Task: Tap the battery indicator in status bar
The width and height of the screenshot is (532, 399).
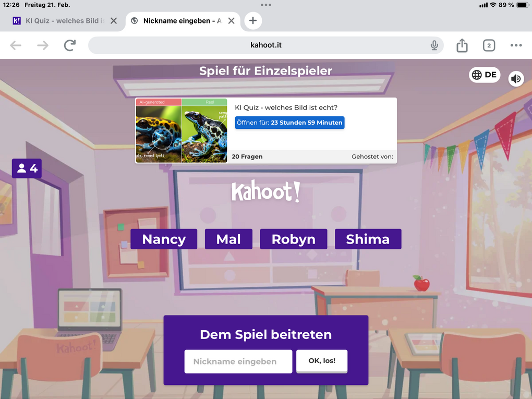Action: [522, 5]
